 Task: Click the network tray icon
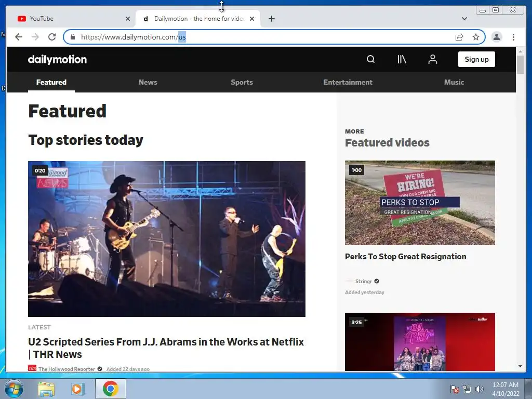467,389
